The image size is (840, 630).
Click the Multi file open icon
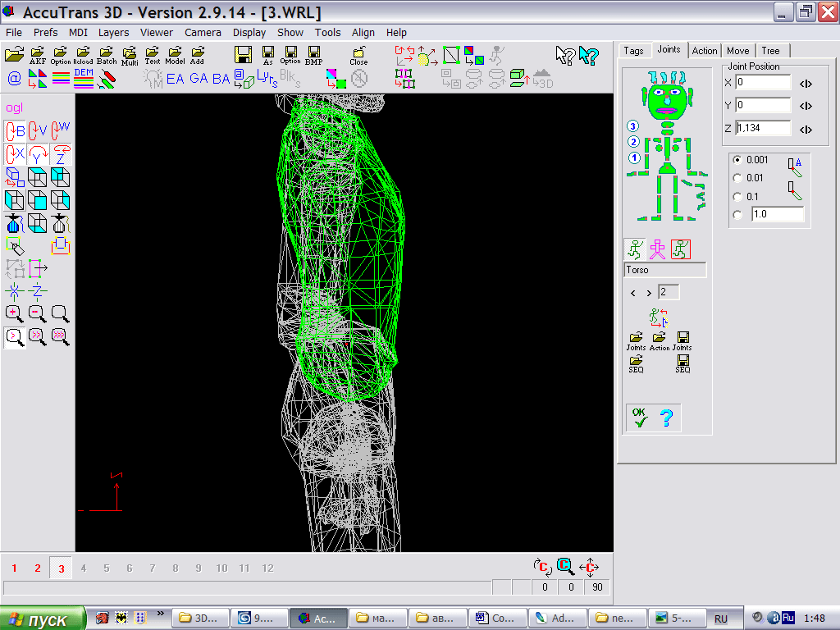(x=130, y=56)
